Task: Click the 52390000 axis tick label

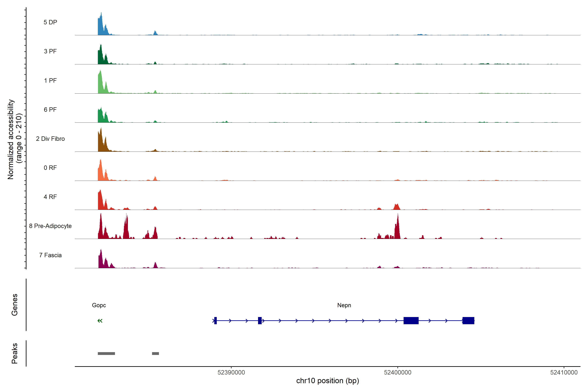Action: click(x=231, y=373)
